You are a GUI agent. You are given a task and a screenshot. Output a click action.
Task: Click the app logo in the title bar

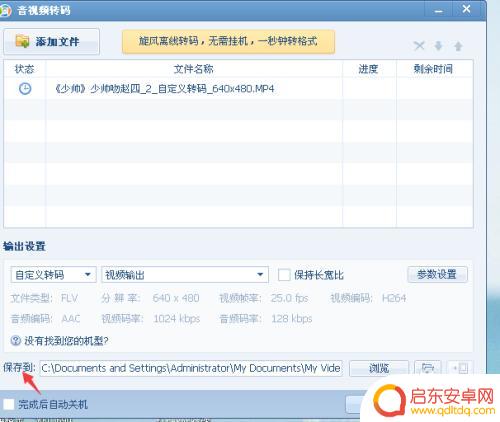pyautogui.click(x=5, y=10)
